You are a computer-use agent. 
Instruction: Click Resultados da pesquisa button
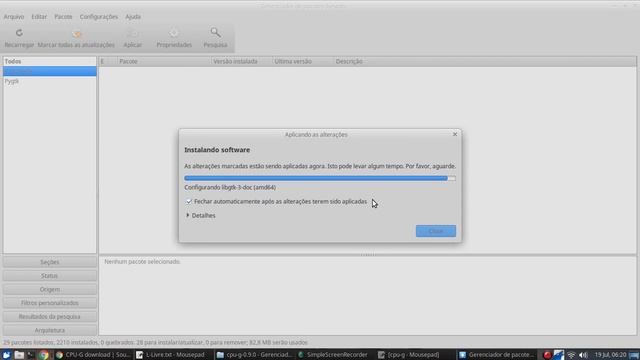50,317
